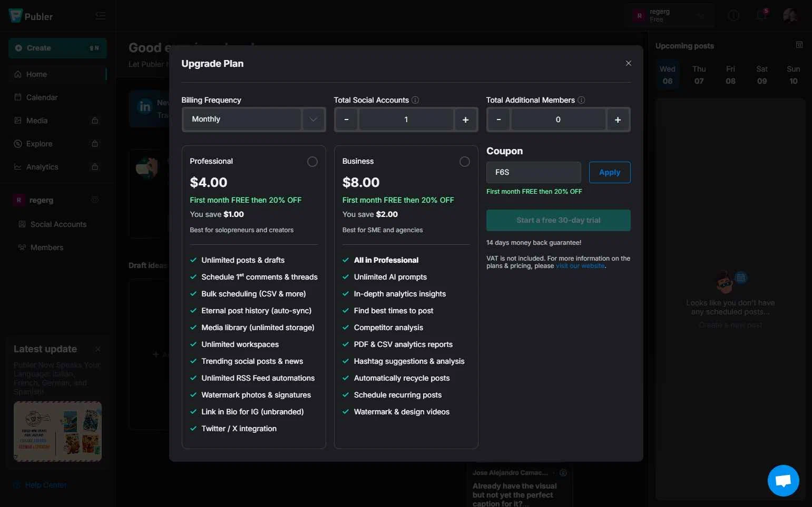Open Analytics in sidebar
The image size is (812, 507).
click(x=57, y=167)
